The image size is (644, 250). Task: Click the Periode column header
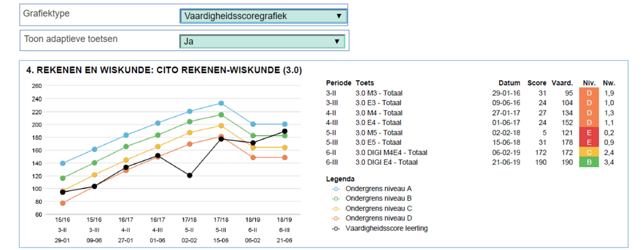pos(338,83)
